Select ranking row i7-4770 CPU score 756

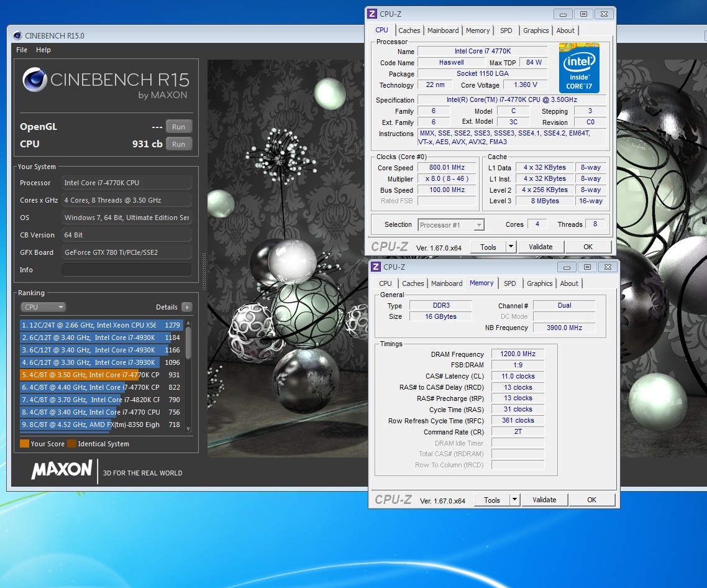(x=101, y=412)
